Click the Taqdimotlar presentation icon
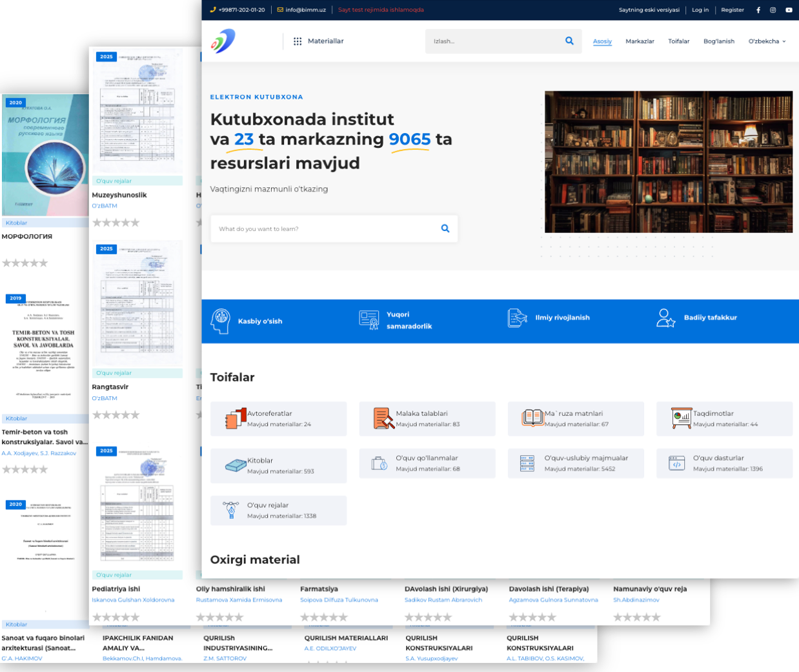The width and height of the screenshot is (799, 672). pos(681,418)
